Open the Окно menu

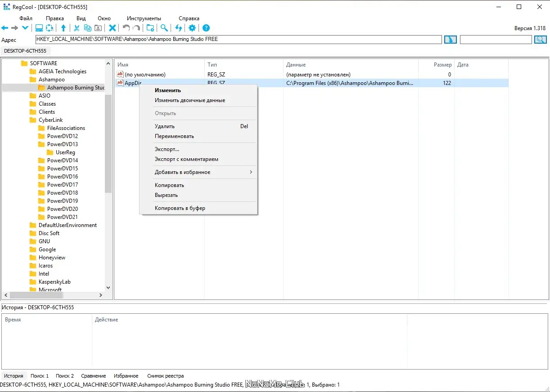pyautogui.click(x=104, y=18)
